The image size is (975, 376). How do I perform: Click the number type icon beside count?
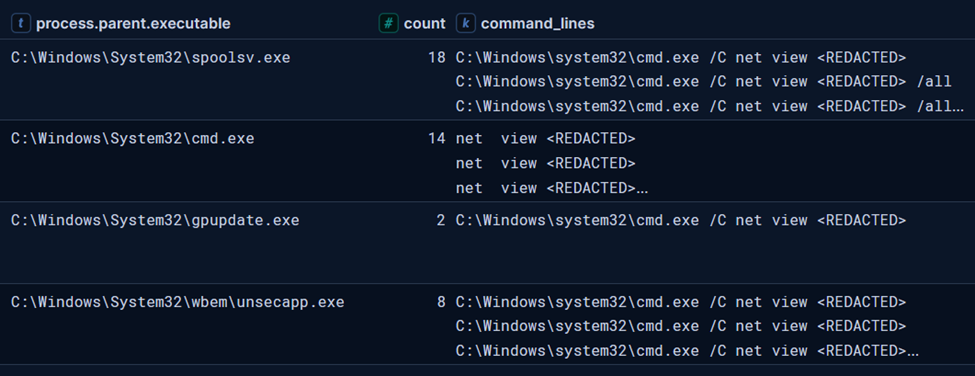point(389,24)
